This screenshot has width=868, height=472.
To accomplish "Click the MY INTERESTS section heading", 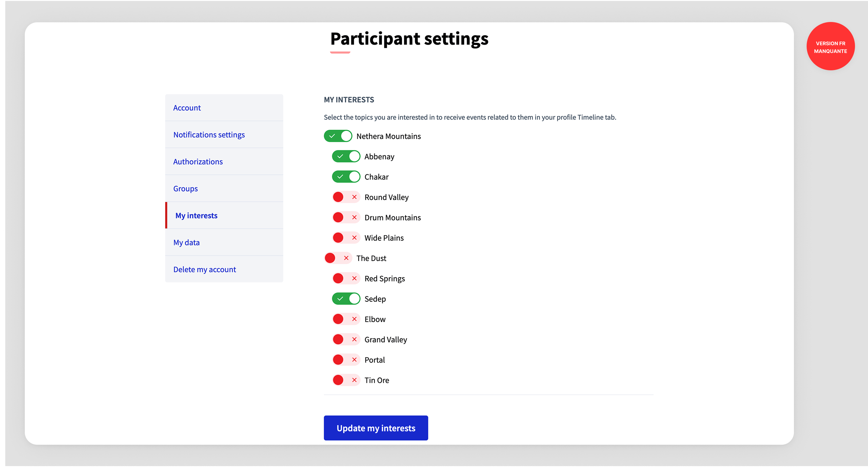I will tap(349, 100).
